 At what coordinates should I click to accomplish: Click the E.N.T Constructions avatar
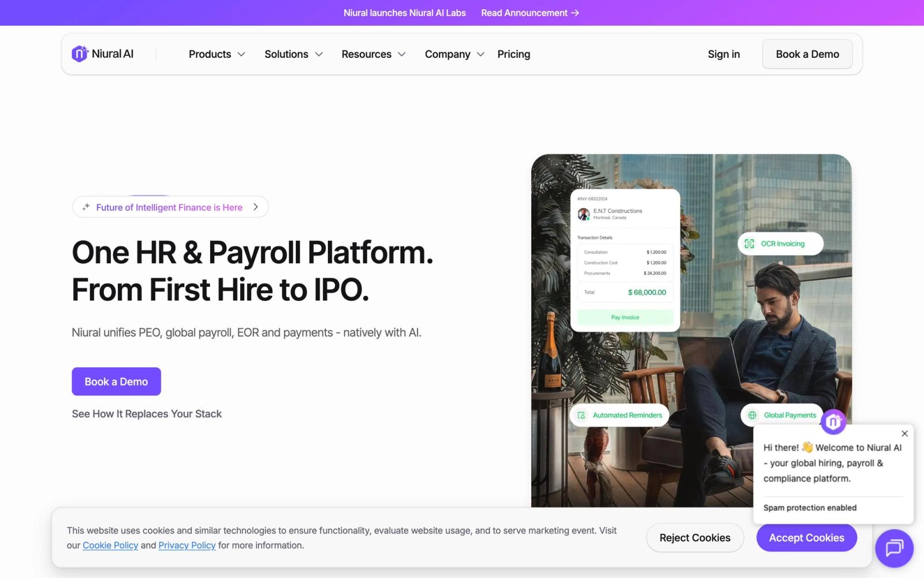tap(583, 214)
